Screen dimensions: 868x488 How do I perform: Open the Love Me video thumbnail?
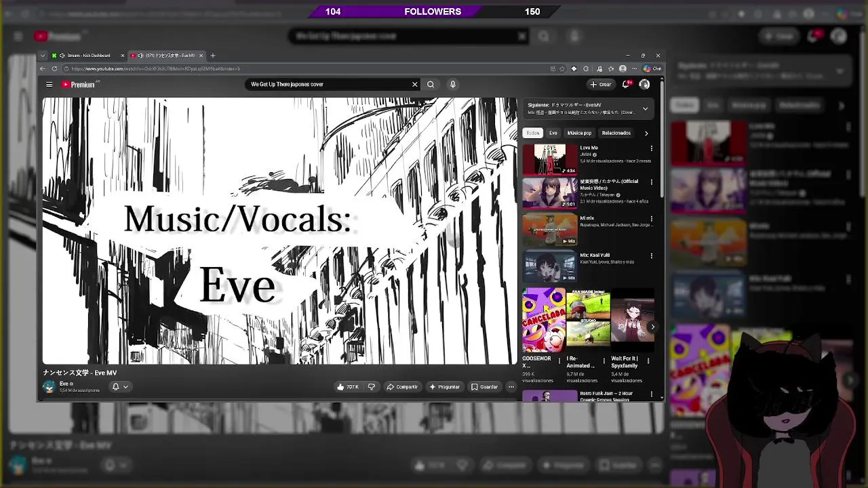pos(550,159)
